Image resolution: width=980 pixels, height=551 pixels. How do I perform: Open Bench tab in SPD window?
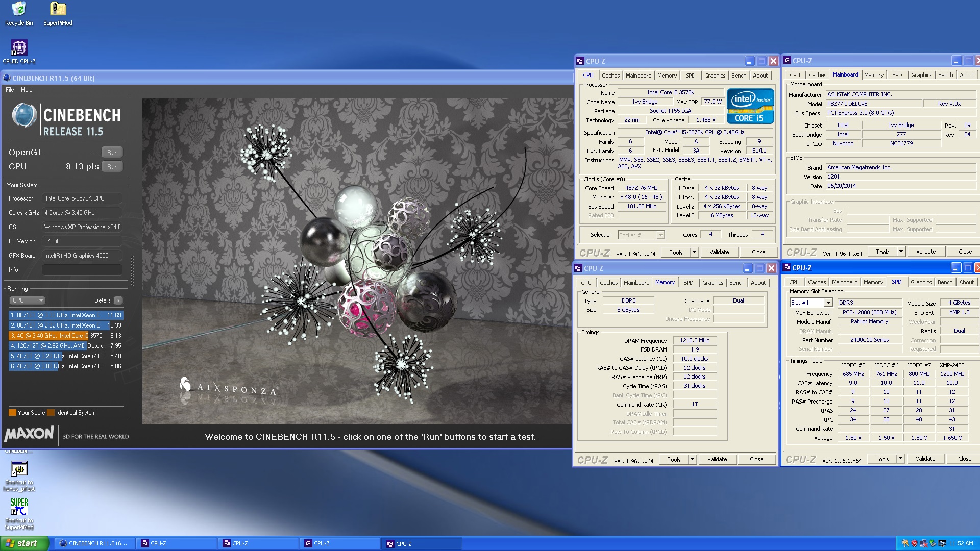click(945, 282)
